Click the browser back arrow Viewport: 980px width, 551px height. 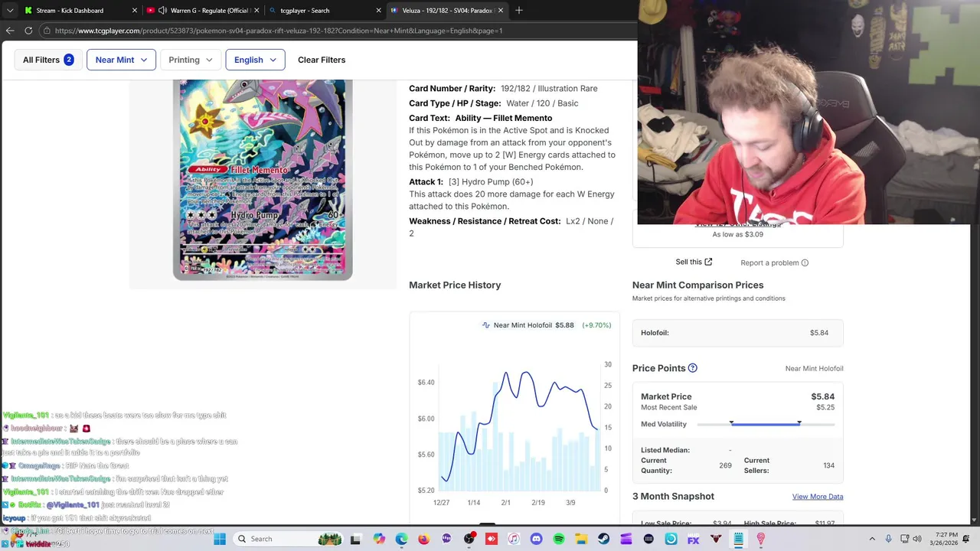tap(10, 31)
